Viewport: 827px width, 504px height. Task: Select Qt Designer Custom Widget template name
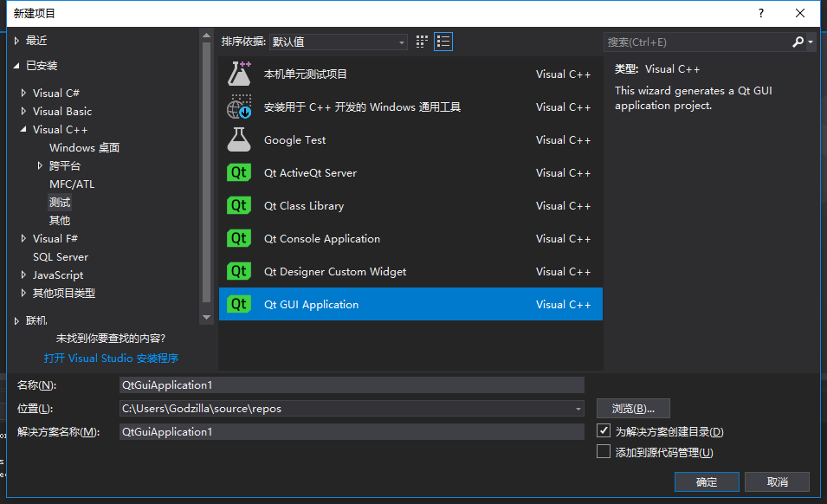(x=335, y=272)
